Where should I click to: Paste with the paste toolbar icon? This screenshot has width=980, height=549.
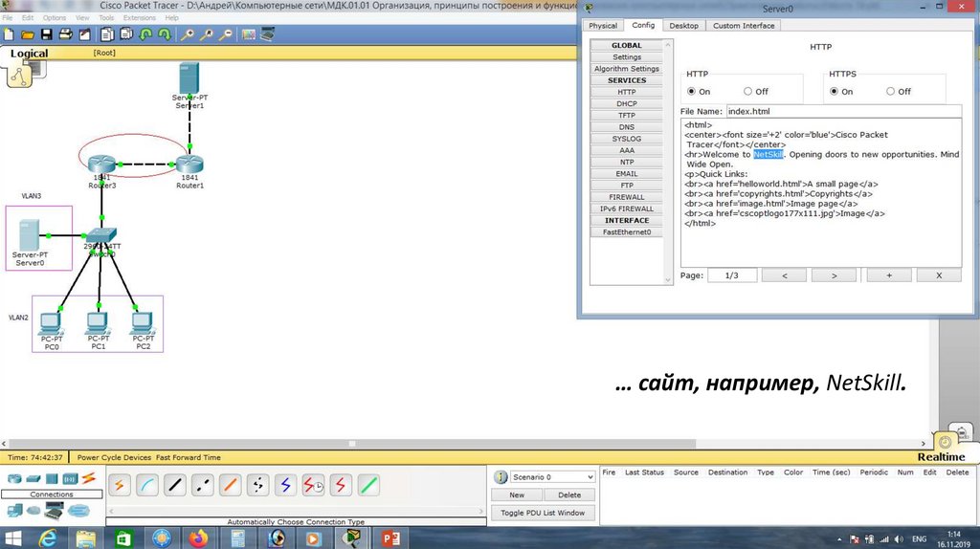126,35
